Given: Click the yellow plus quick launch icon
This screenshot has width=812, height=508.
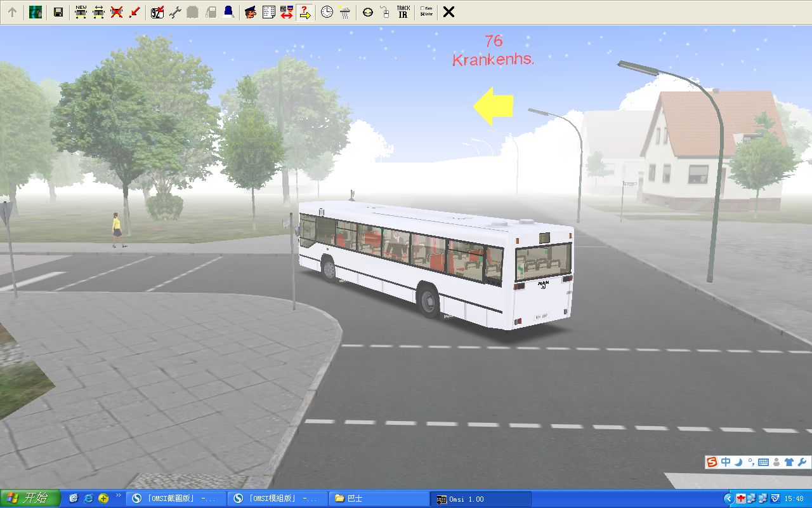Looking at the screenshot, I should point(103,498).
